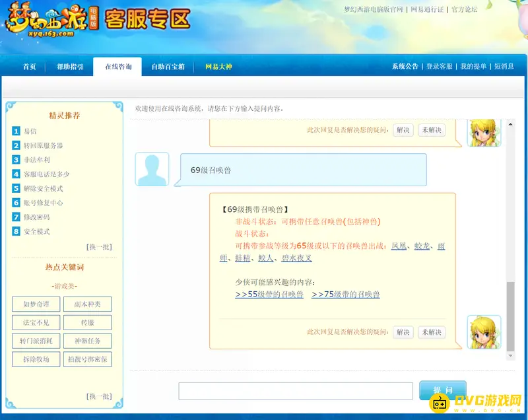Select the 转回原服务器 recommendation
This screenshot has width=528, height=420.
tap(43, 145)
